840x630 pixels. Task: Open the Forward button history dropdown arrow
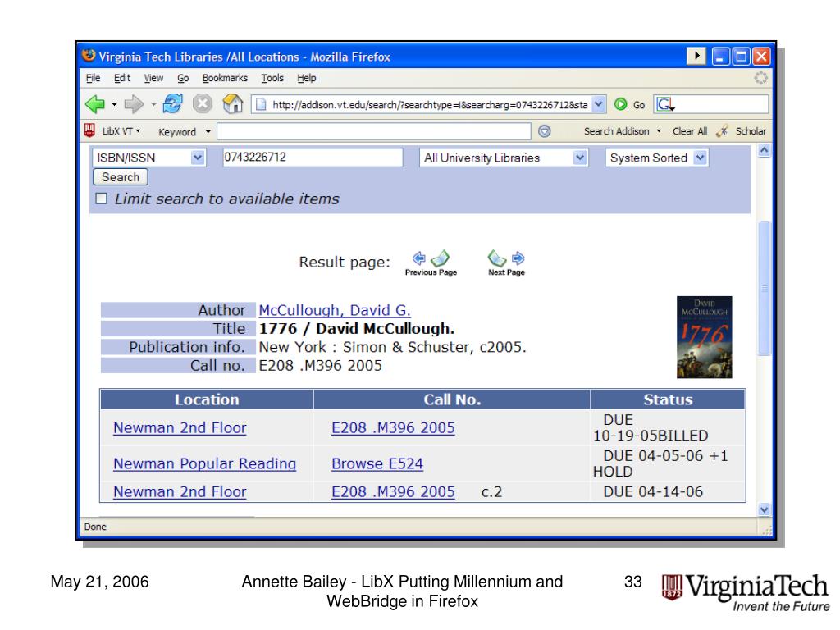coord(153,104)
